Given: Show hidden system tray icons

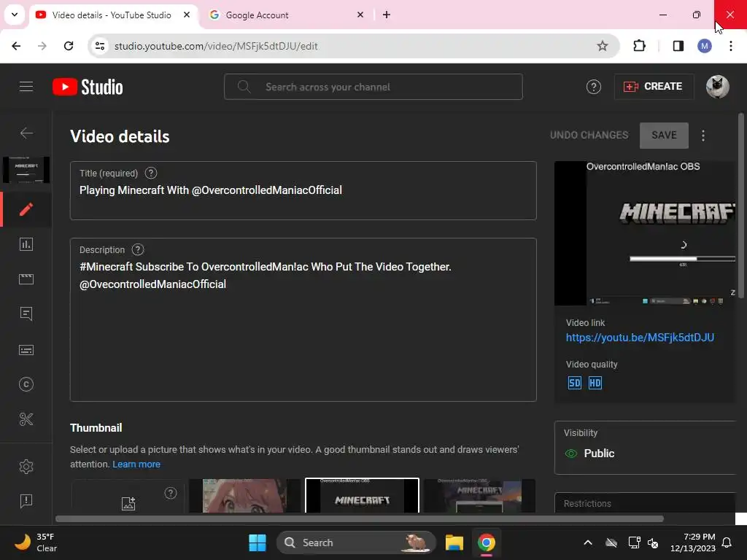Looking at the screenshot, I should coord(588,542).
